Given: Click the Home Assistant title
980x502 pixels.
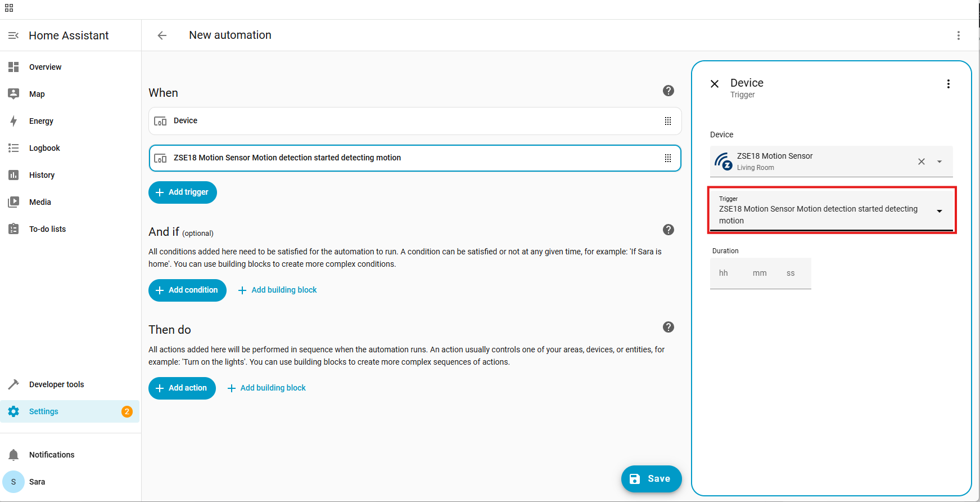Looking at the screenshot, I should [x=69, y=35].
